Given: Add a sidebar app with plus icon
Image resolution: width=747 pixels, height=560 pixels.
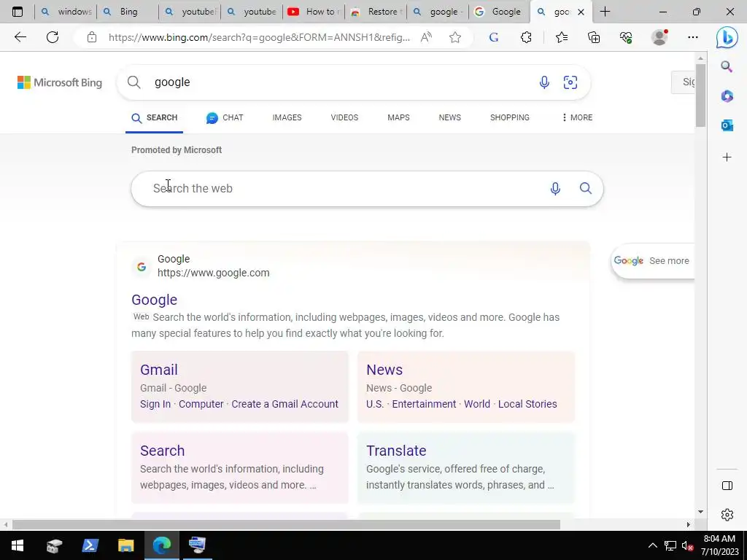Looking at the screenshot, I should tap(727, 157).
